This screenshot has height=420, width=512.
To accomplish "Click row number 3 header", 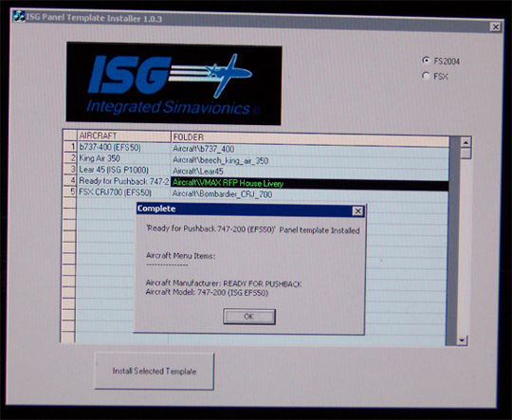I will (69, 169).
